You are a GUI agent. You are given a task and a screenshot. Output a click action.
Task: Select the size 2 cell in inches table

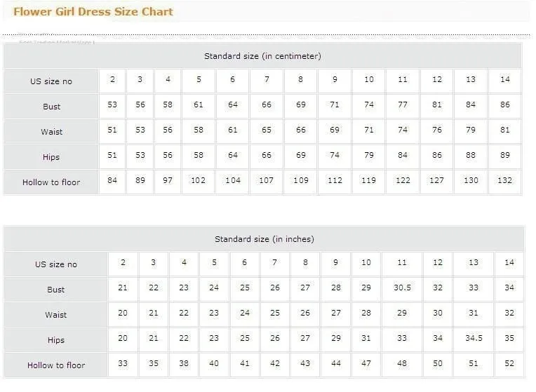(x=123, y=264)
